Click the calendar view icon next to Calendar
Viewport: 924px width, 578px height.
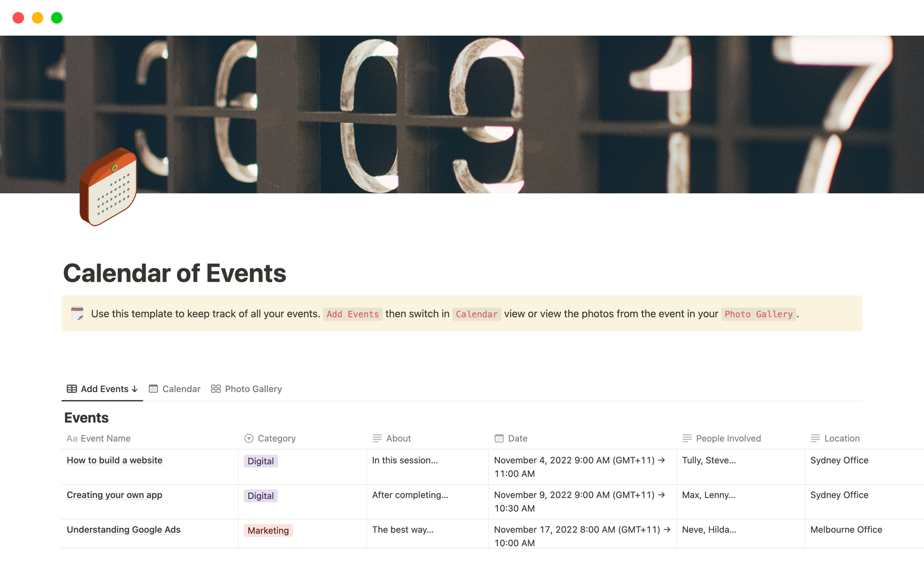pyautogui.click(x=154, y=389)
